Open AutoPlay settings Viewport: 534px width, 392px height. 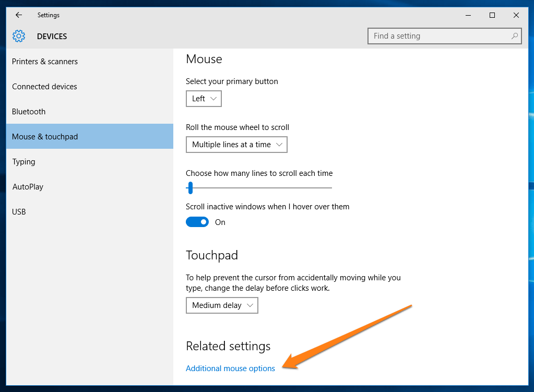(90, 187)
